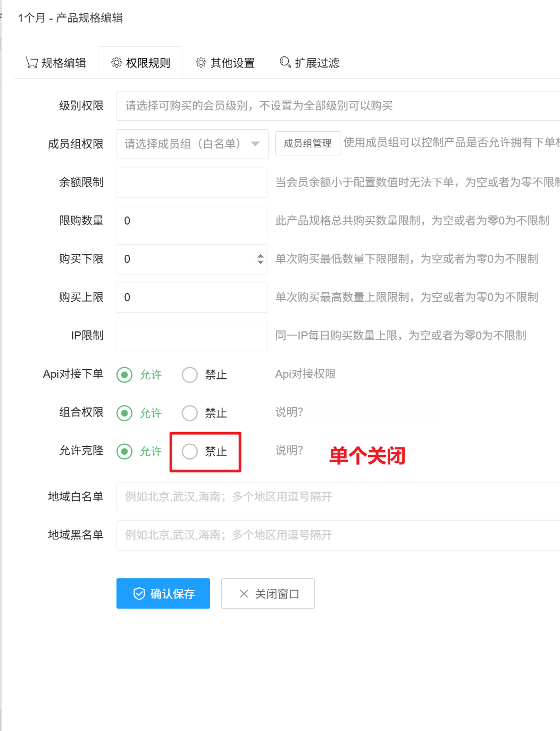The image size is (560, 731).
Task: Click into the IP限制 input box
Action: (191, 336)
